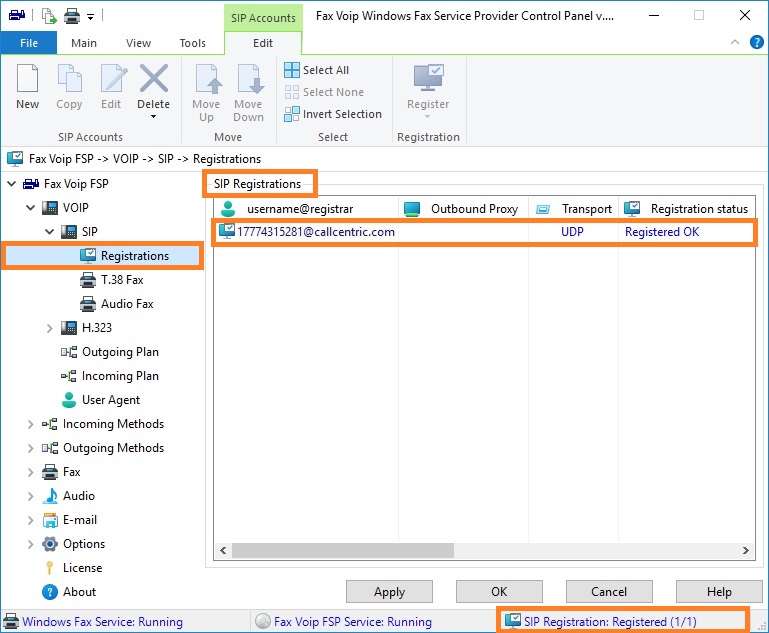Image resolution: width=769 pixels, height=633 pixels.
Task: Switch to the Edit ribbon tab
Action: [x=263, y=43]
